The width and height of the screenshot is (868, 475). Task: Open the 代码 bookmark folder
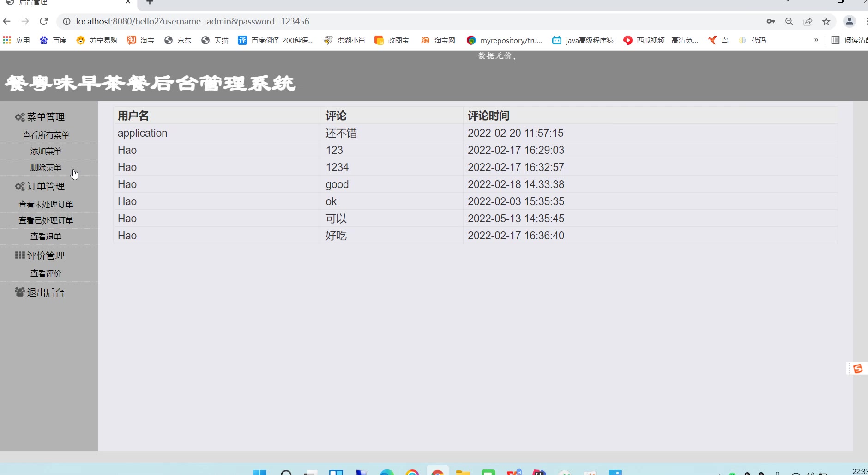coord(752,40)
